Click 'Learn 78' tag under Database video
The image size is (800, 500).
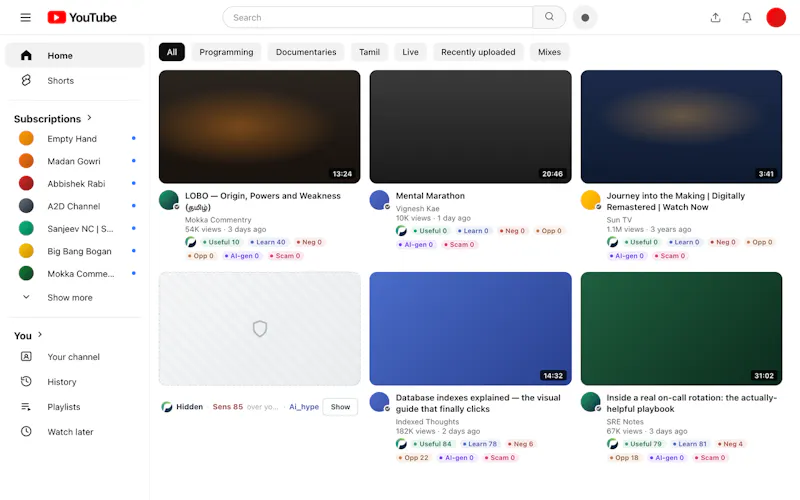480,444
